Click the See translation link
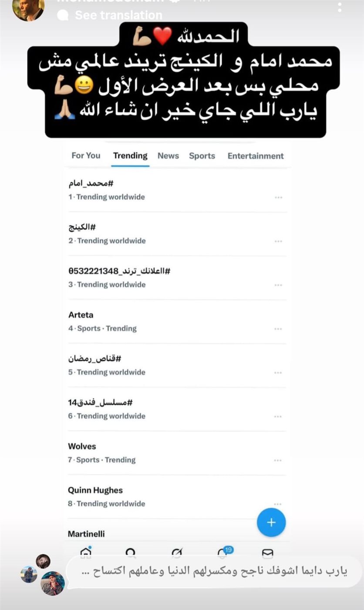 pyautogui.click(x=118, y=15)
